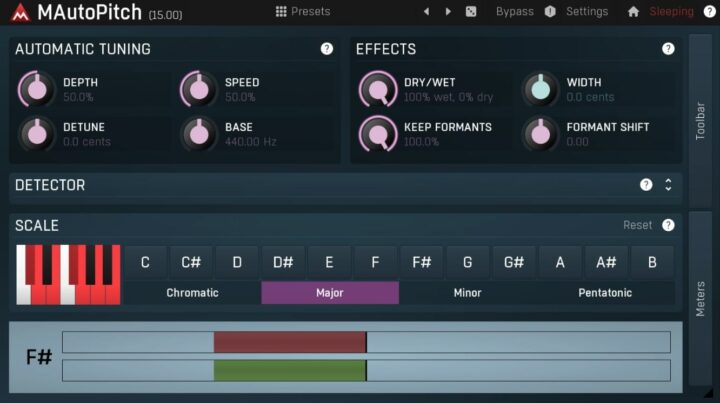This screenshot has height=403, width=720.
Task: Open help for Effects section
Action: click(668, 49)
